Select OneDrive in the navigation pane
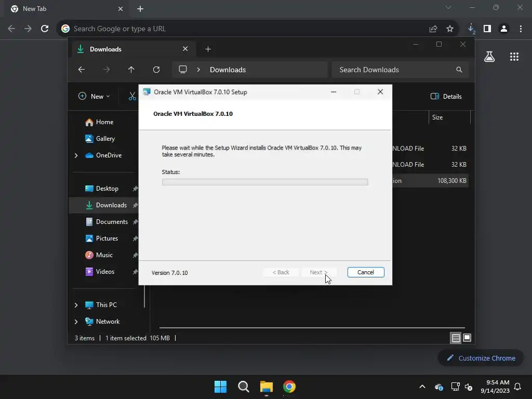Viewport: 532px width, 399px height. 109,155
